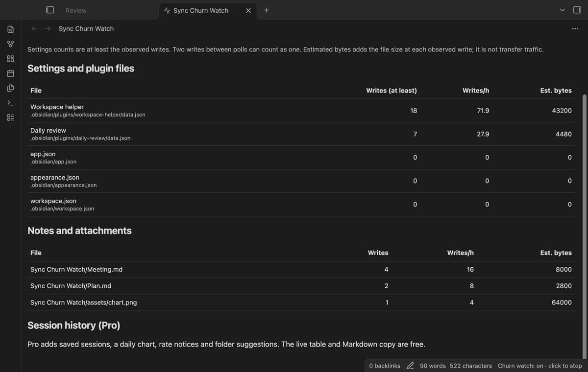This screenshot has height=372, width=588.
Task: Click the insert template ribbon icon
Action: point(10,88)
